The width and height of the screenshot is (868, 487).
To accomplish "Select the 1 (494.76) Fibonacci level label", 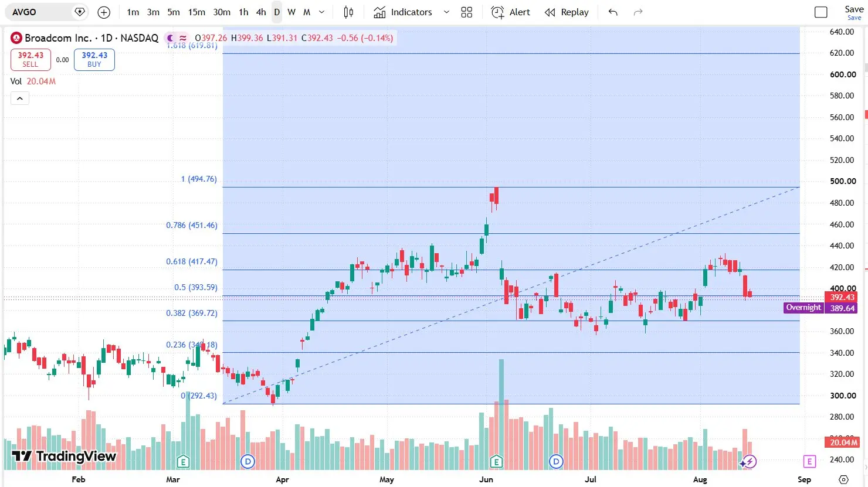I will coord(199,179).
